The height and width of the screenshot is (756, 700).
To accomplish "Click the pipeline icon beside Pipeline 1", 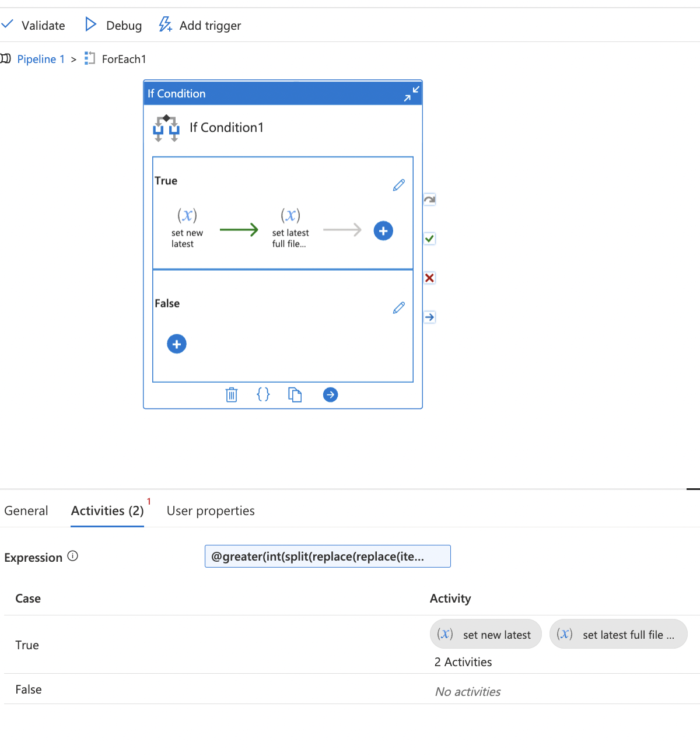I will (x=6, y=58).
